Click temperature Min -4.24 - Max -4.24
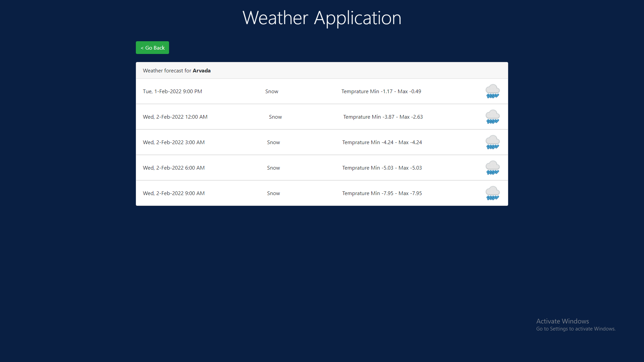The width and height of the screenshot is (644, 362). click(382, 142)
